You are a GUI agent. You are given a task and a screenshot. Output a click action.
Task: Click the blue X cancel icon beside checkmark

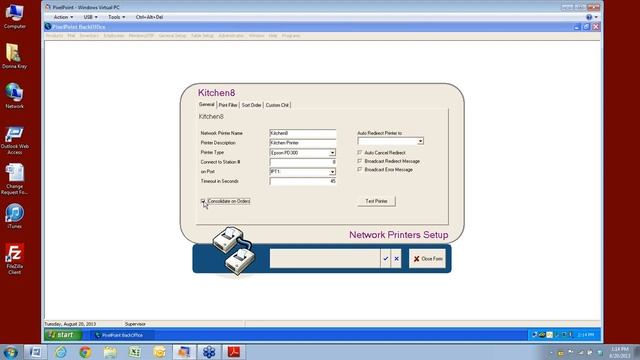click(396, 258)
